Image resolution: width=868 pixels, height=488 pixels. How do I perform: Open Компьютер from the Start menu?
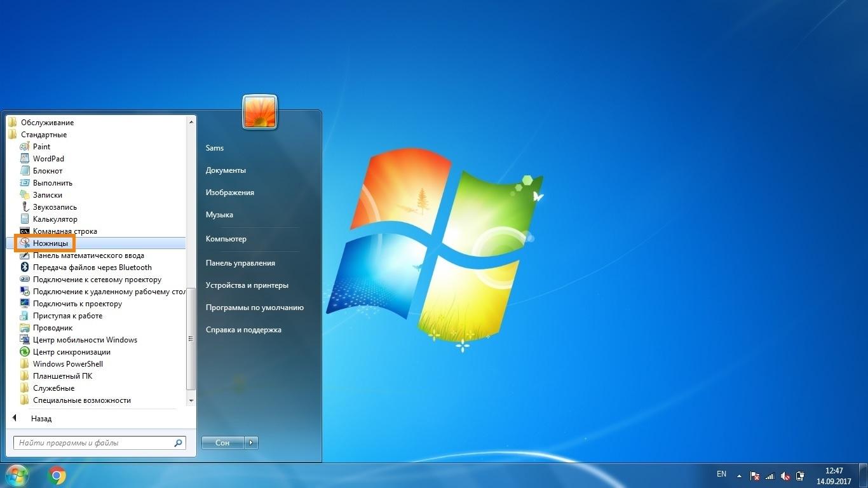point(226,239)
